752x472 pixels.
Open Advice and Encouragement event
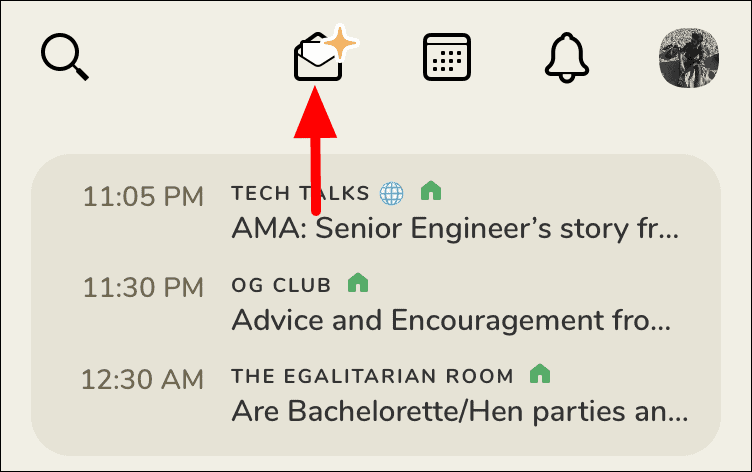click(x=451, y=320)
